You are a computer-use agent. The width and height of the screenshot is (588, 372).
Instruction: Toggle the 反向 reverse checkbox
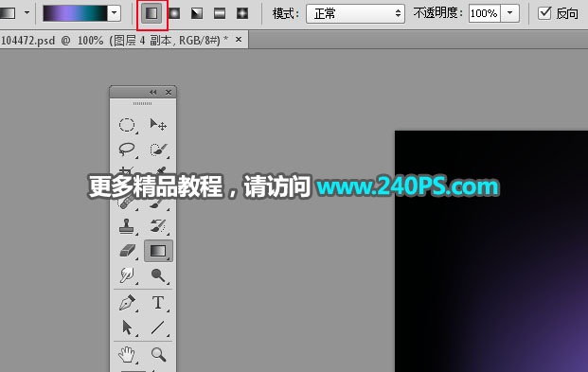pos(544,13)
